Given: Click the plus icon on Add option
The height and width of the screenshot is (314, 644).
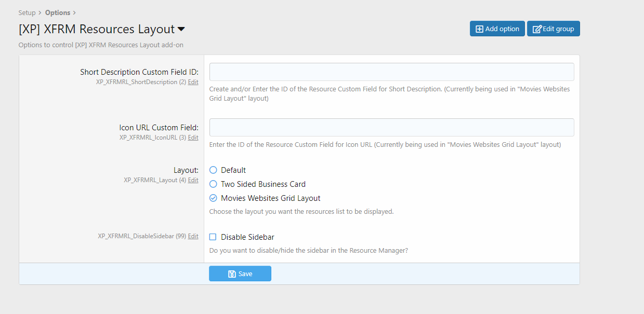Looking at the screenshot, I should (x=479, y=29).
